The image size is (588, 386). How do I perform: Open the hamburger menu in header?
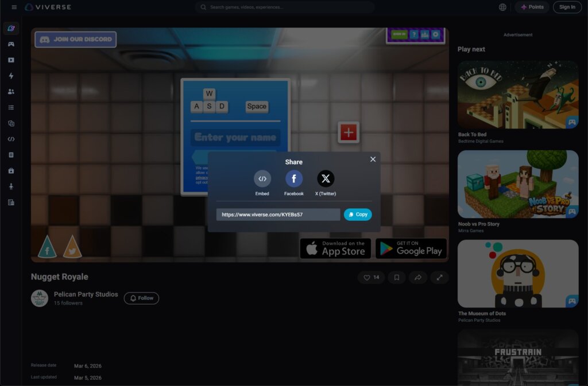[x=14, y=7]
